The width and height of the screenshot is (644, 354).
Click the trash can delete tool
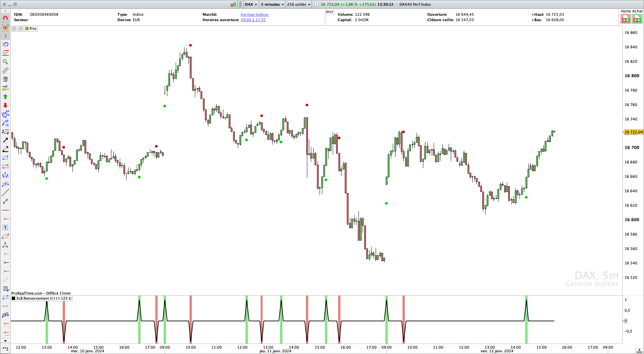point(5,79)
